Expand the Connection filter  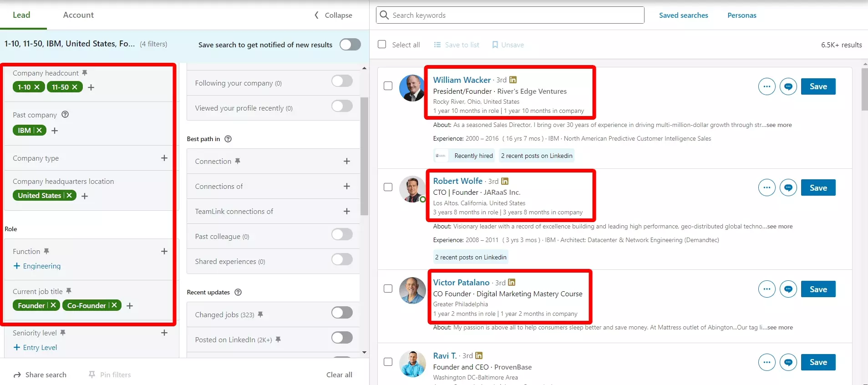(x=347, y=161)
